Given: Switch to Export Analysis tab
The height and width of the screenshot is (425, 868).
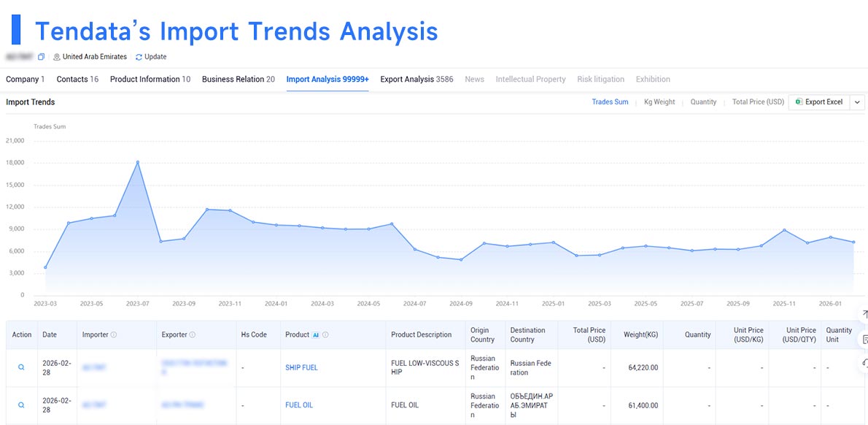Looking at the screenshot, I should (416, 80).
